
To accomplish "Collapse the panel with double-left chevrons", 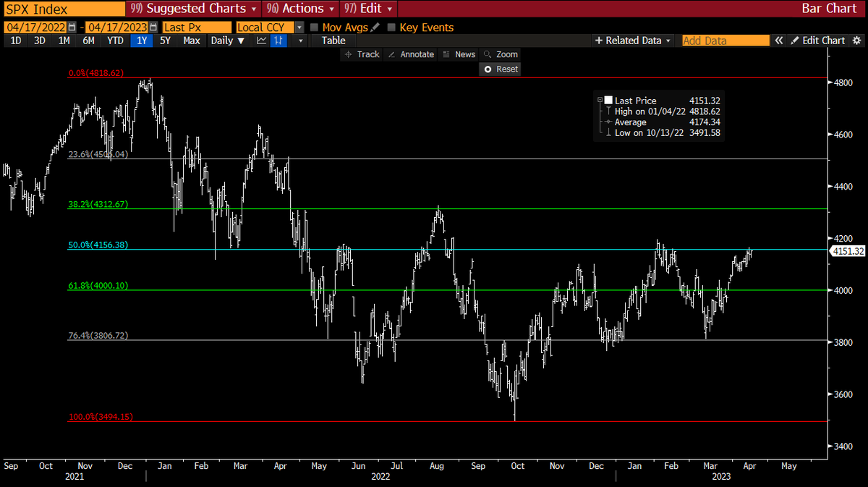I will pyautogui.click(x=779, y=41).
